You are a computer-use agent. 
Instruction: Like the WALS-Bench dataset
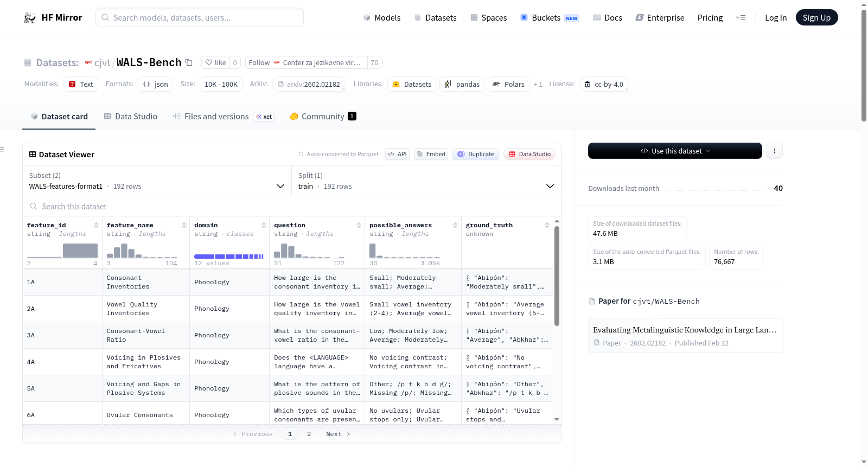pos(215,62)
